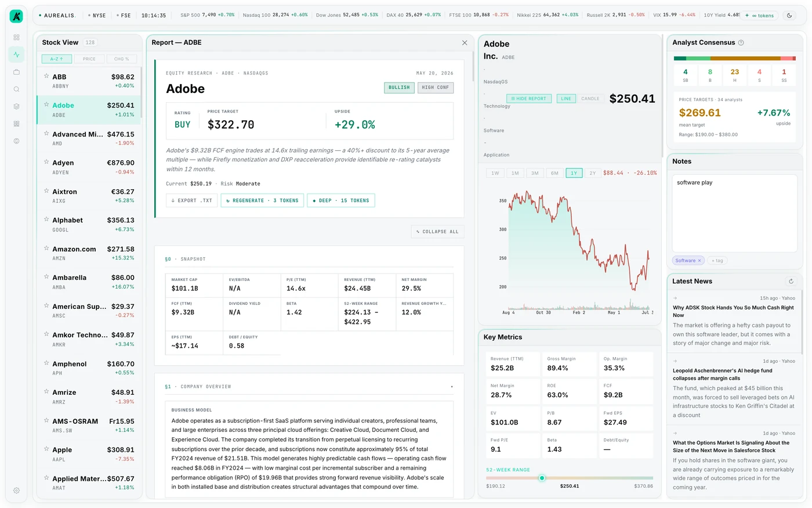The width and height of the screenshot is (812, 508).
Task: Collapse all report sections
Action: (438, 232)
